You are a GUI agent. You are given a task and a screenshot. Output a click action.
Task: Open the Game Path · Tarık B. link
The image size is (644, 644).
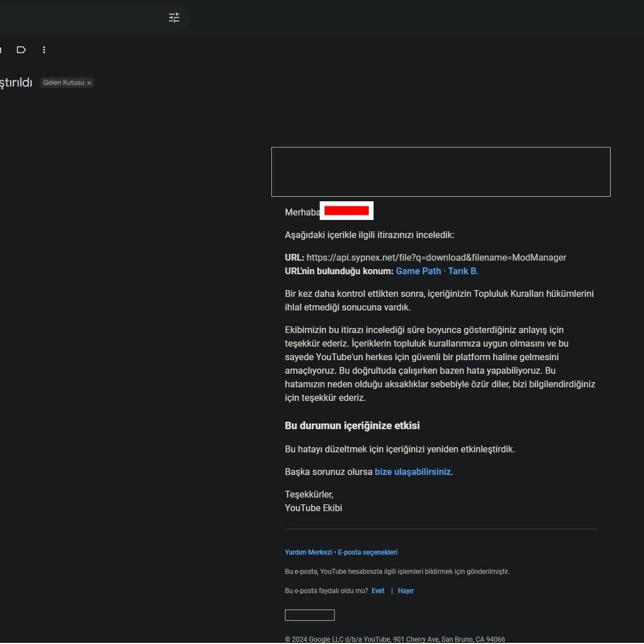pos(436,271)
